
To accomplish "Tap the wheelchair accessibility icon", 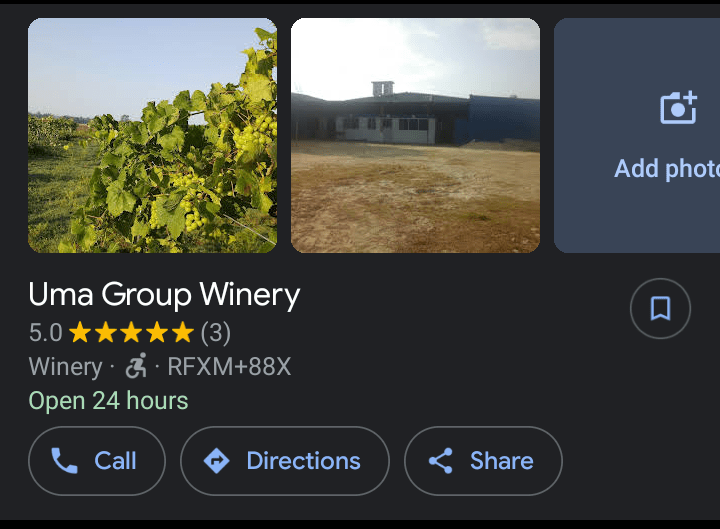I will click(136, 366).
